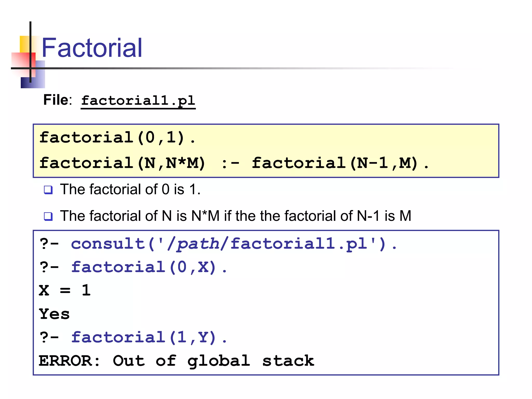Click the square bullet marker beside "factorial of 0"
Screen dimensions: 532x399
(x=48, y=190)
